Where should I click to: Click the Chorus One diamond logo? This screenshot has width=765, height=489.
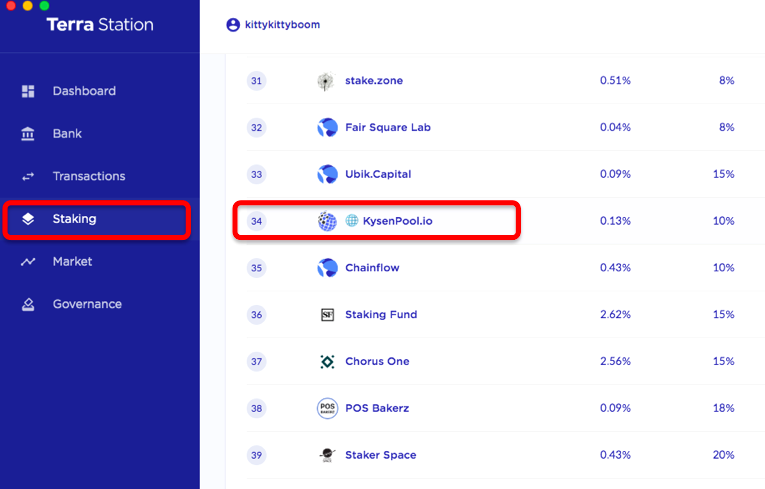(x=327, y=362)
